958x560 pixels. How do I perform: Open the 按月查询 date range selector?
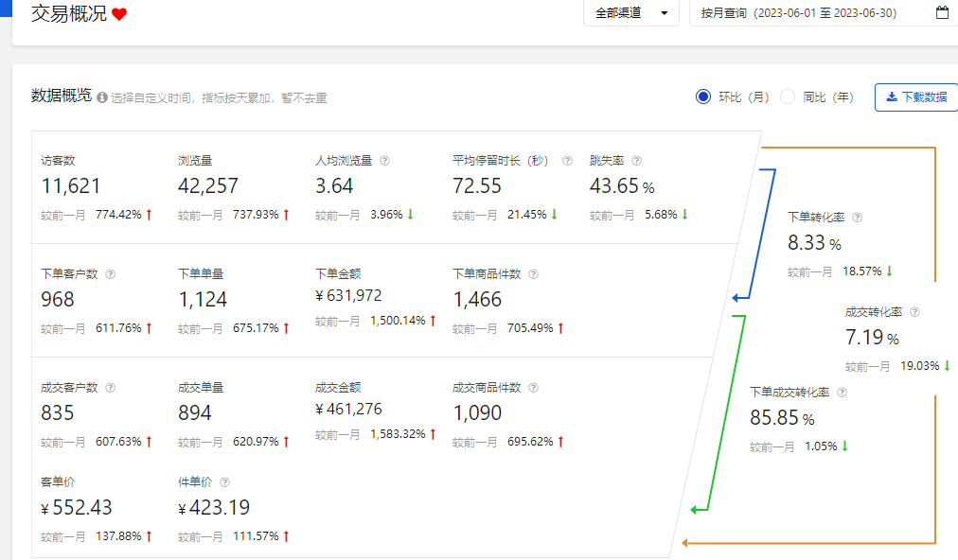(814, 13)
